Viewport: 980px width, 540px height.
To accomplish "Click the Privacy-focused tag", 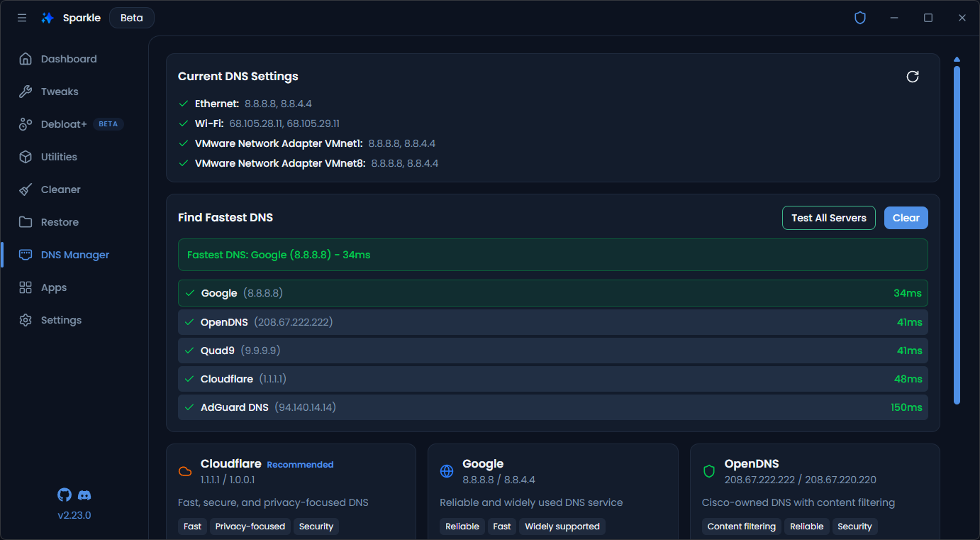I will pyautogui.click(x=250, y=527).
